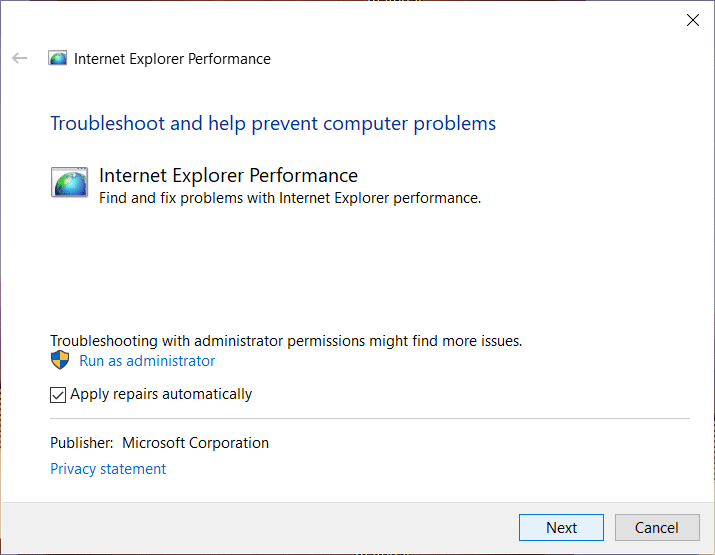Click the small Internet Explorer title bar icon

point(58,59)
